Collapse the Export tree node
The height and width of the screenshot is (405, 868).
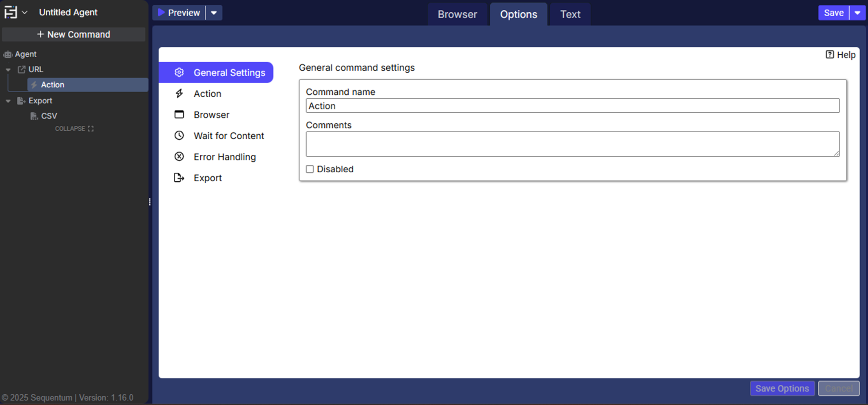point(8,101)
